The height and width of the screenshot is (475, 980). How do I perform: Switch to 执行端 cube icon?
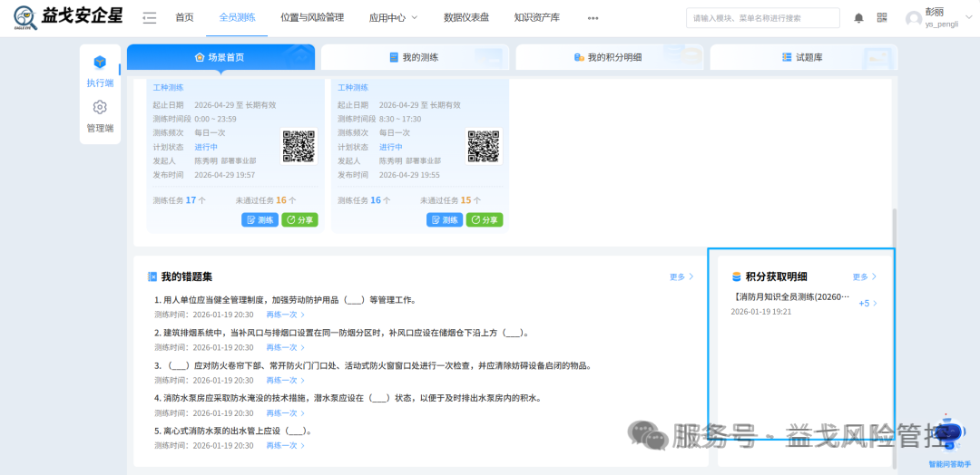point(100,63)
